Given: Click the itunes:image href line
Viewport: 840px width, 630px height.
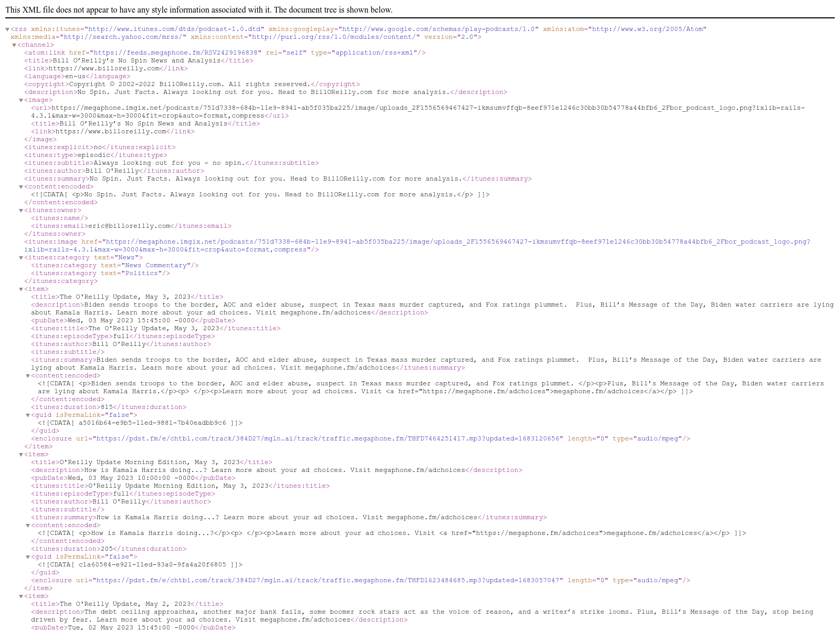Looking at the screenshot, I should [417, 246].
